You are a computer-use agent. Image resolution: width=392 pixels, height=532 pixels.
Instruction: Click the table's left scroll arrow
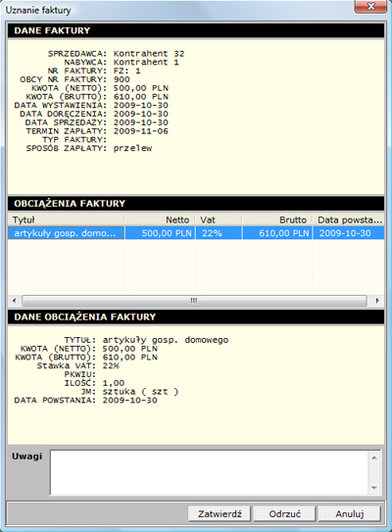coord(15,301)
